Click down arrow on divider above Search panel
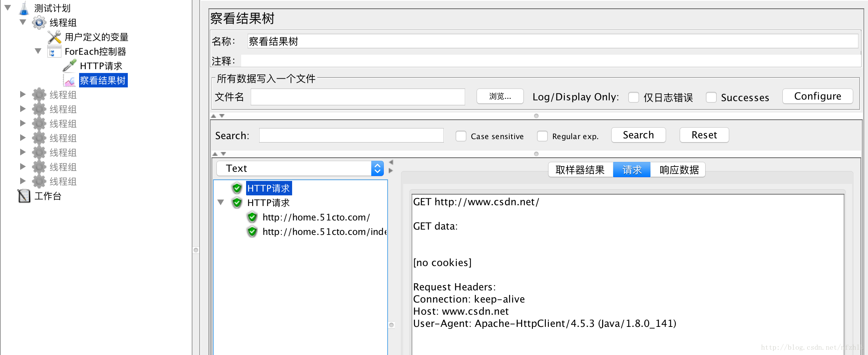 pyautogui.click(x=222, y=116)
